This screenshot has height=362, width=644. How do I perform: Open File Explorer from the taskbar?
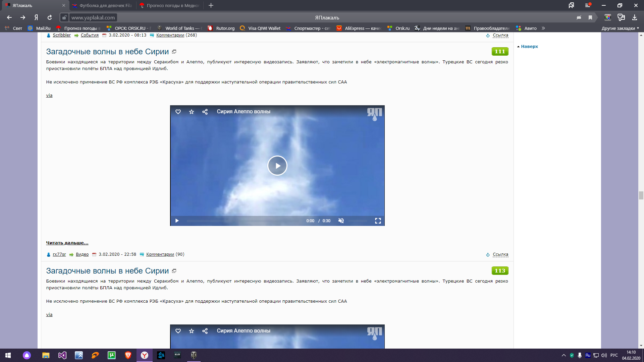pos(46,355)
